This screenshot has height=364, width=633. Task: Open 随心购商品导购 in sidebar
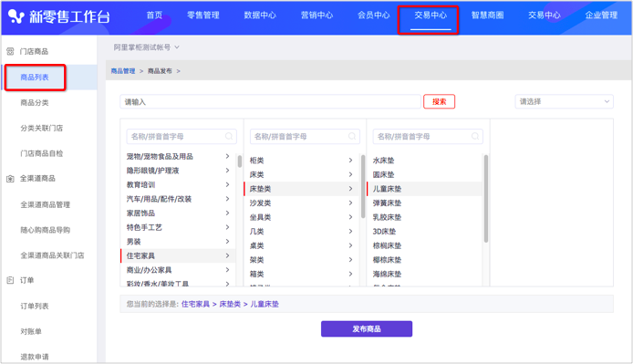[x=46, y=230]
